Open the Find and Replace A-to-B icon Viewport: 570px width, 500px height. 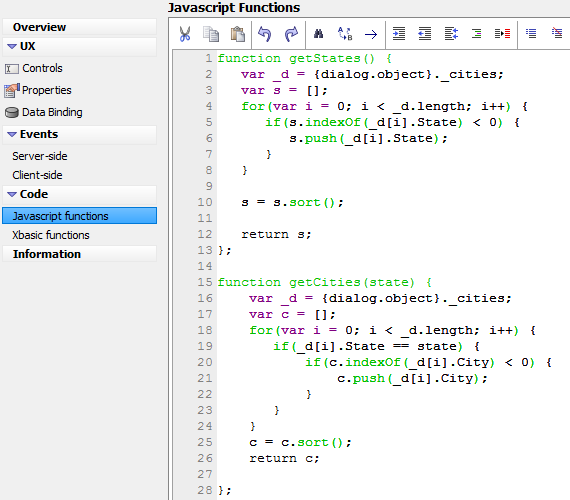(345, 34)
